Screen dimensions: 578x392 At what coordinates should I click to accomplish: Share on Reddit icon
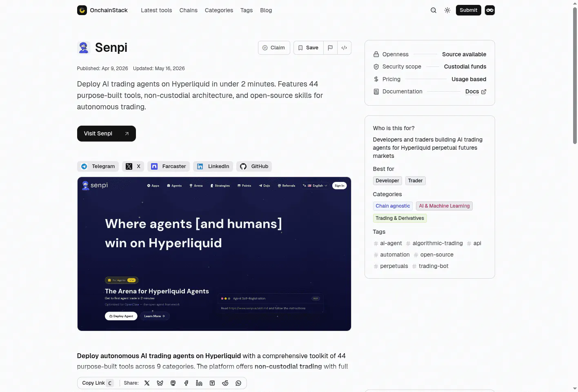(x=225, y=383)
